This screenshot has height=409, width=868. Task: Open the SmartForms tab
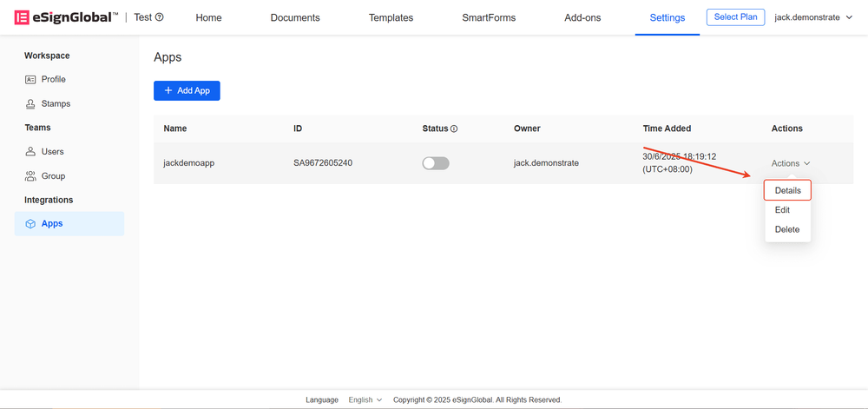489,17
